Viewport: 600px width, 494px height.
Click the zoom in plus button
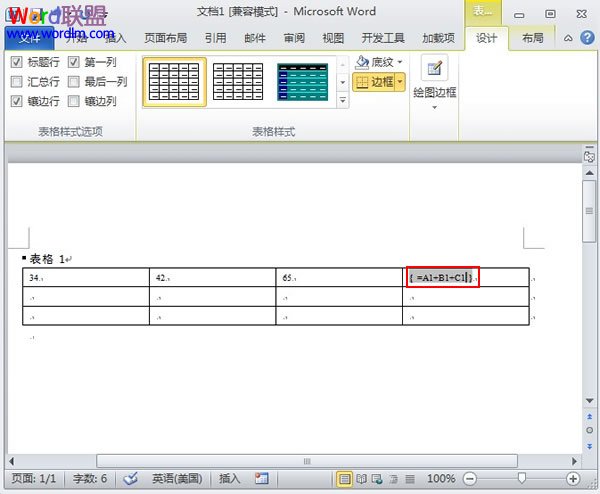573,479
